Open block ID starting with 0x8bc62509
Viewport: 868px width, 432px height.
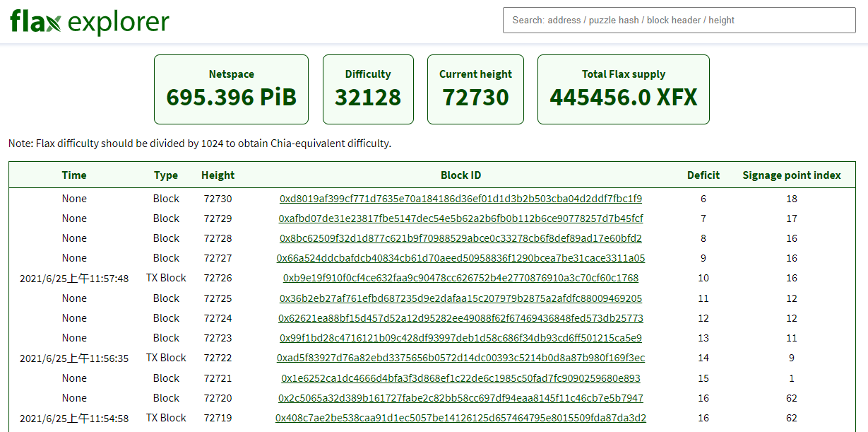(x=460, y=238)
